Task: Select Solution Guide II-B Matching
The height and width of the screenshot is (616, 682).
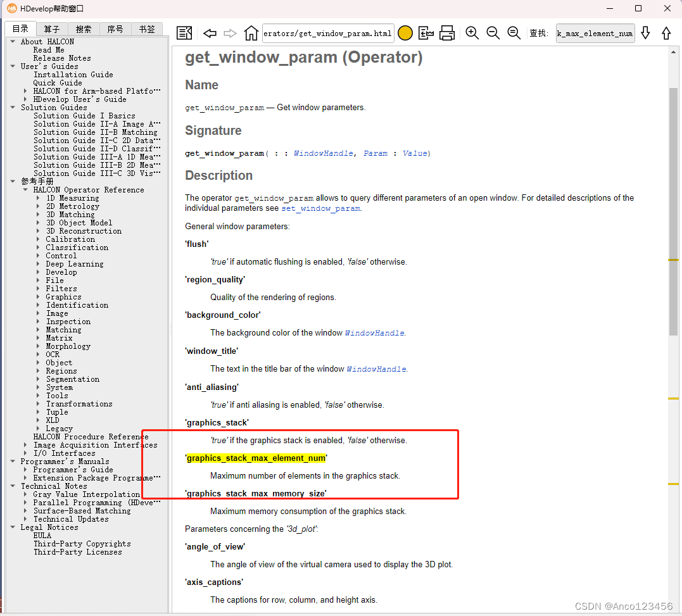Action: (x=95, y=132)
